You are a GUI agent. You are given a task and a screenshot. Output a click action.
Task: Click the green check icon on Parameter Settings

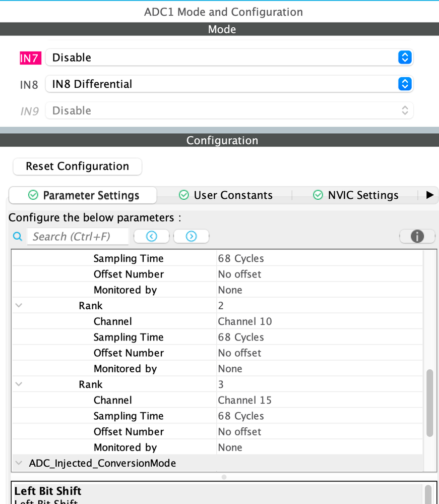(31, 195)
